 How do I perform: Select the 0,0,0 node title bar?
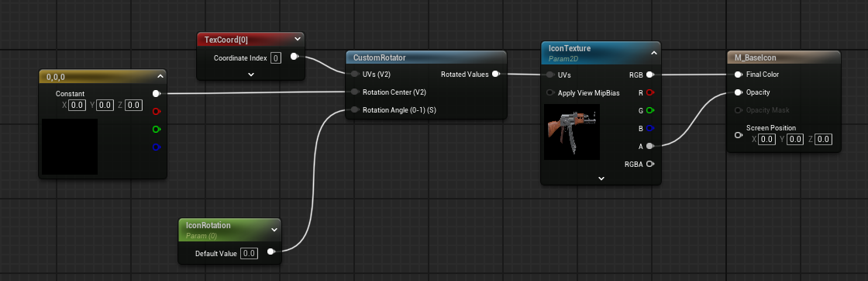point(102,76)
